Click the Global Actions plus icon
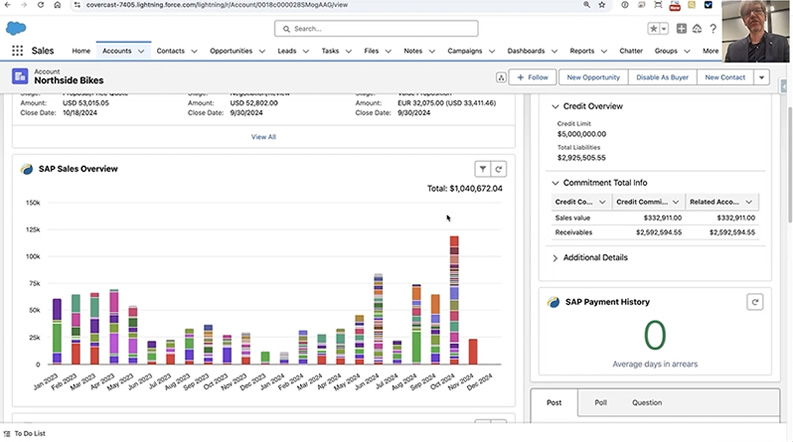 (x=681, y=29)
